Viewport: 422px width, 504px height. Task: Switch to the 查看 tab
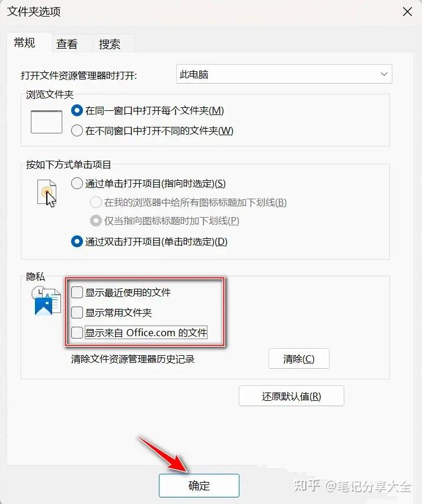(x=67, y=44)
